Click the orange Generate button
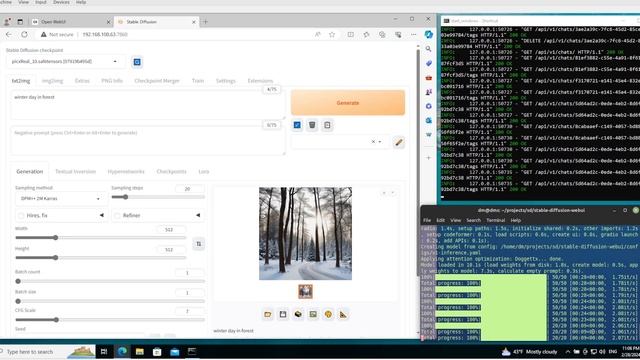This screenshot has width=640, height=360. coord(348,102)
